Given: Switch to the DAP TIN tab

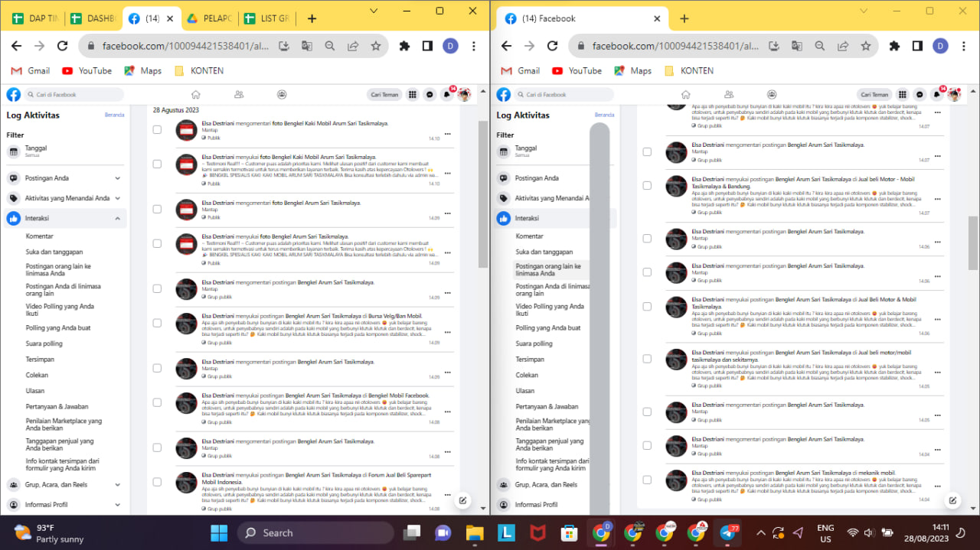Looking at the screenshot, I should tap(34, 18).
